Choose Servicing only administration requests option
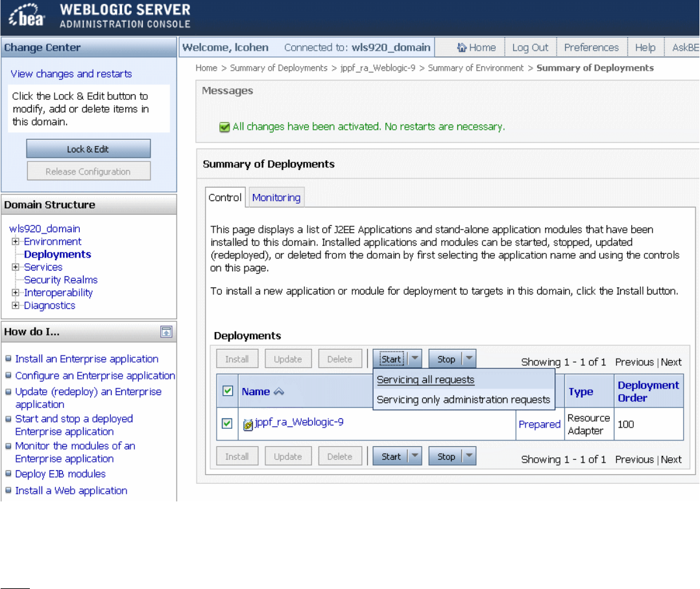This screenshot has width=700, height=589. click(463, 400)
